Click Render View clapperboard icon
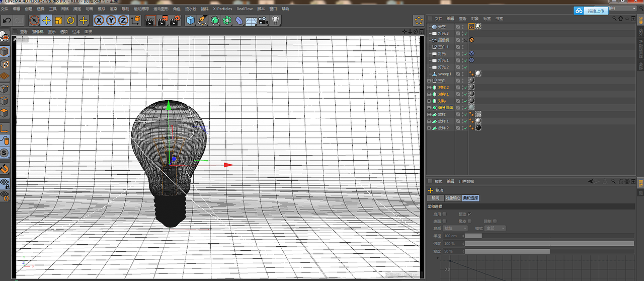 point(150,20)
